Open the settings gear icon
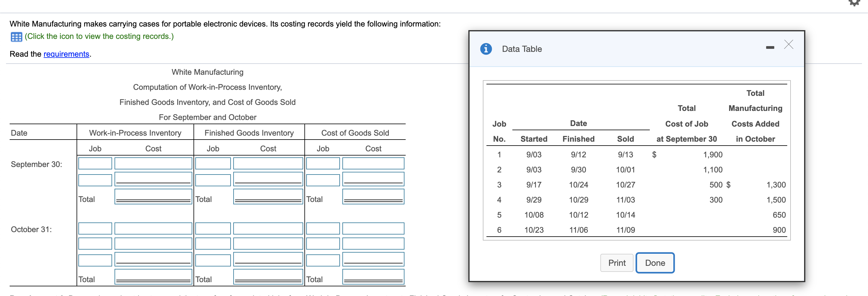This screenshot has width=868, height=296. [x=854, y=2]
